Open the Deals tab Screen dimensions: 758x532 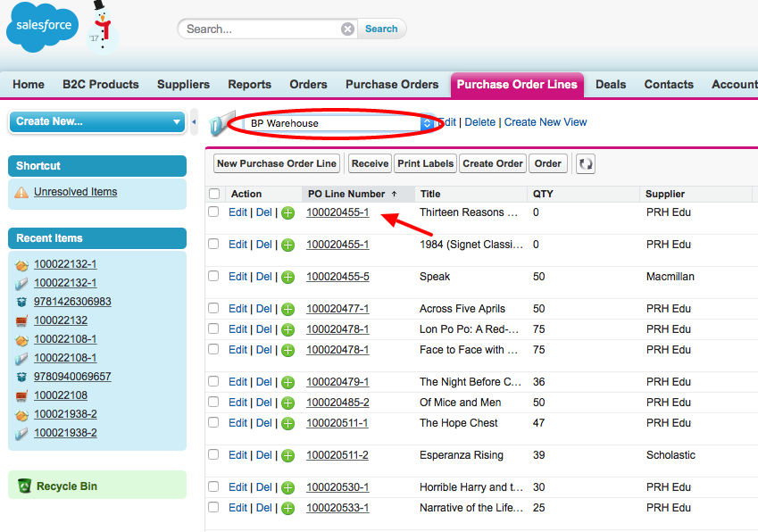coord(611,85)
